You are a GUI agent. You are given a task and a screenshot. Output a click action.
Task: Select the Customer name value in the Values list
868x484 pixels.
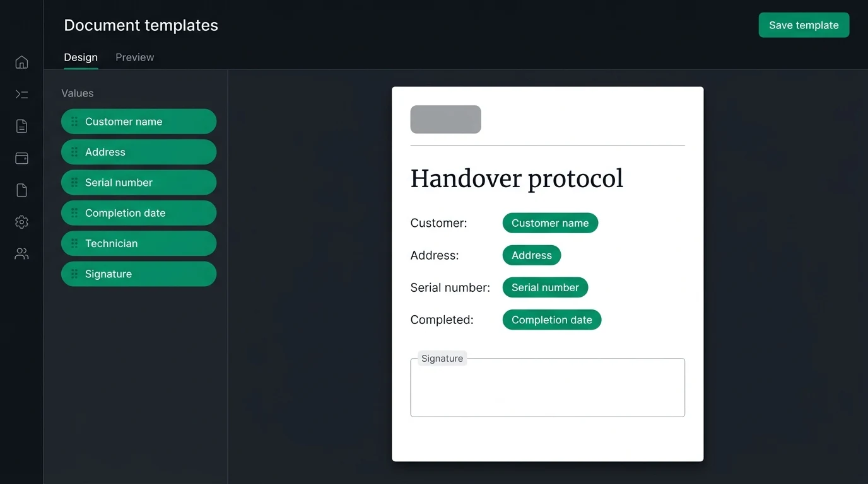click(139, 122)
